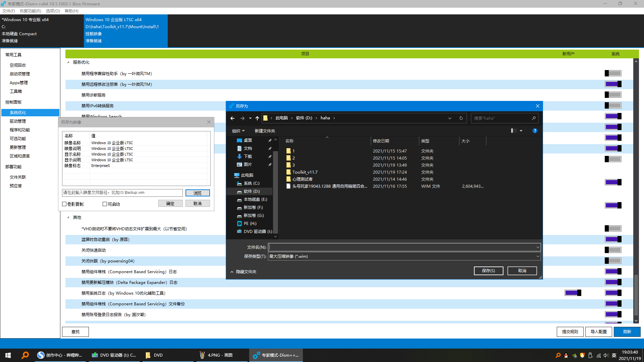644x362 pixels.
Task: Open DVD drive (I:) in pane
Action: tap(258, 232)
